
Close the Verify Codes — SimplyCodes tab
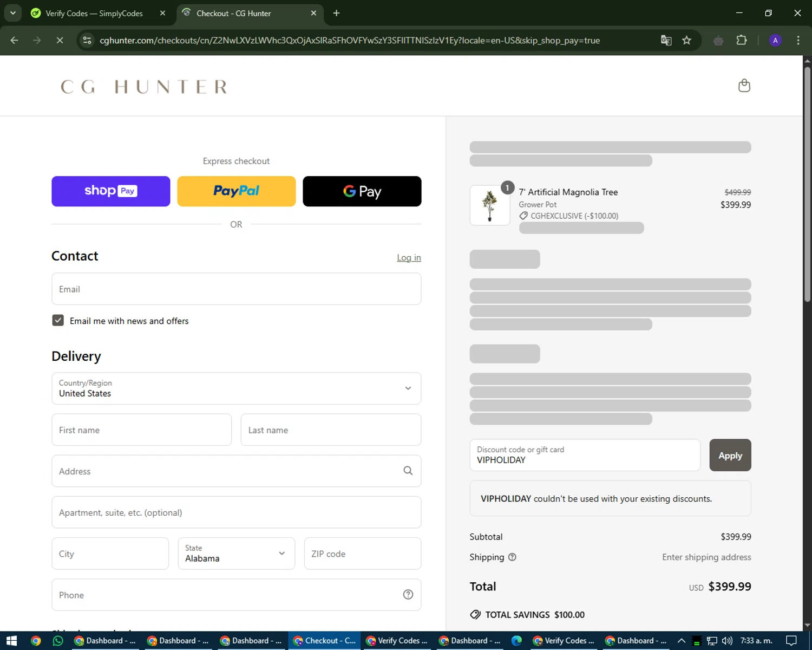[162, 13]
